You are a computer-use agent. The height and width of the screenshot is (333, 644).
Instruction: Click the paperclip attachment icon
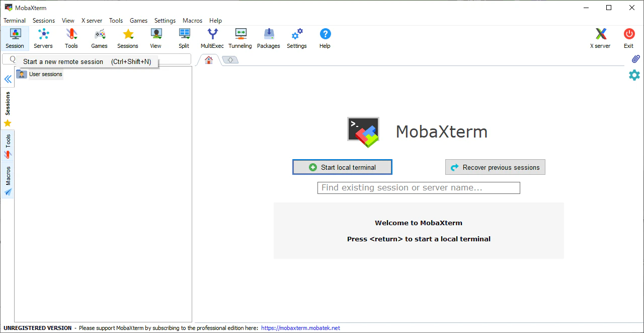(x=635, y=59)
